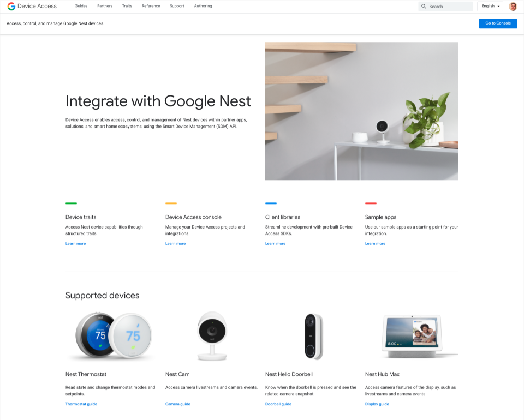Click the Nest Hub Max image

click(415, 336)
